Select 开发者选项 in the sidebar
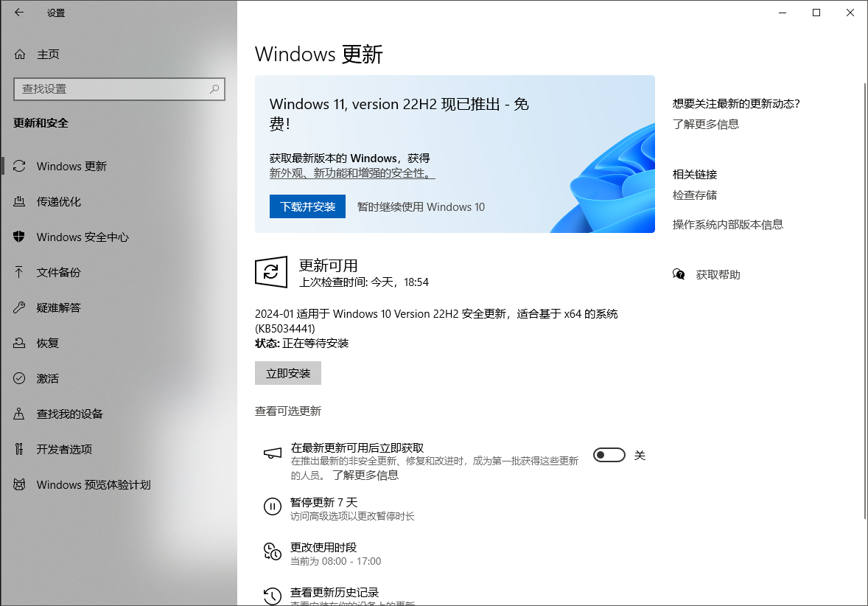Image resolution: width=868 pixels, height=606 pixels. 64,450
